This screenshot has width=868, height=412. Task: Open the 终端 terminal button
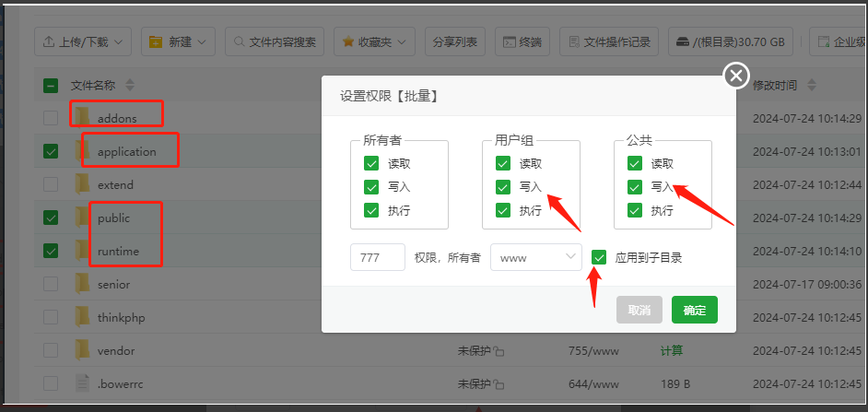(522, 41)
